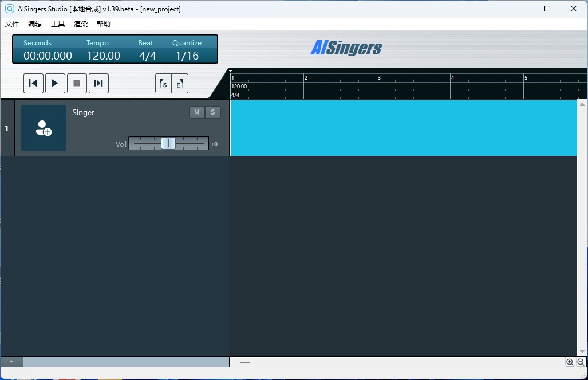Click measure 3 on the timeline ruler
Image resolution: width=588 pixels, height=380 pixels.
coord(379,78)
